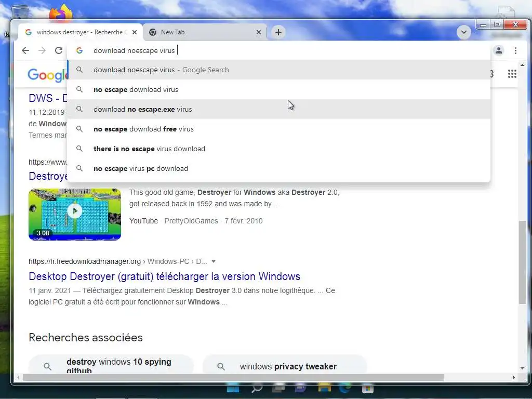Click the Windows Start button on taskbar
This screenshot has width=532, height=399.
(x=233, y=389)
